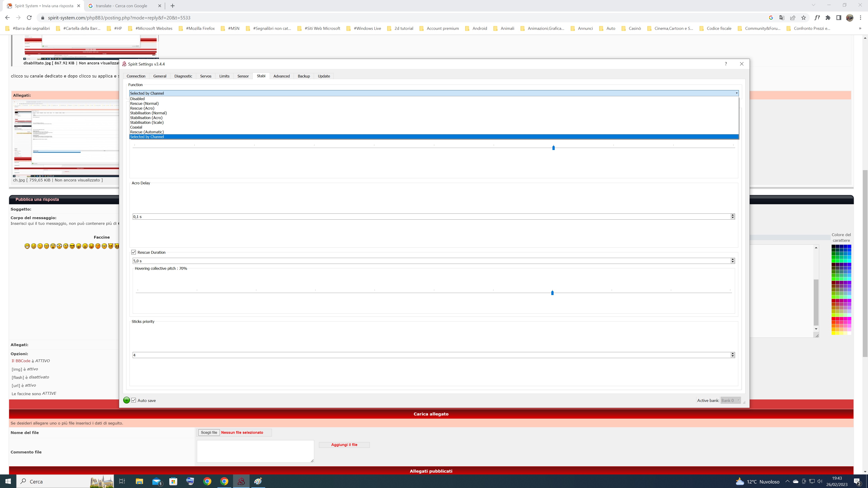This screenshot has width=868, height=488.
Task: Click in the Commento file text area
Action: click(x=255, y=451)
